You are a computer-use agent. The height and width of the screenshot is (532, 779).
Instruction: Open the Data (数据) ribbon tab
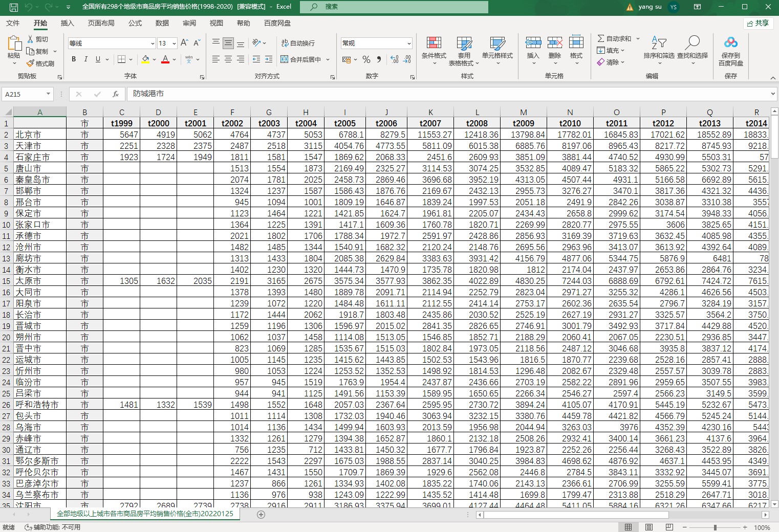pyautogui.click(x=162, y=23)
